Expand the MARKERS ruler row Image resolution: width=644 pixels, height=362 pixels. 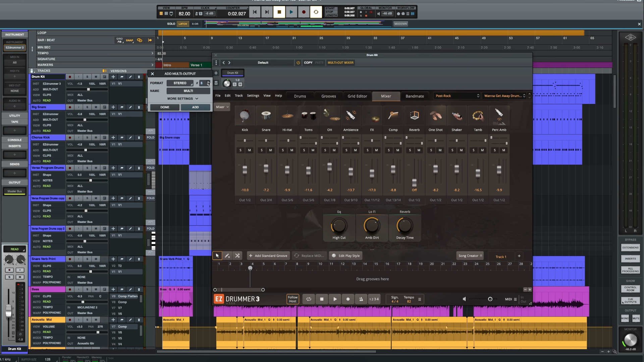(152, 65)
